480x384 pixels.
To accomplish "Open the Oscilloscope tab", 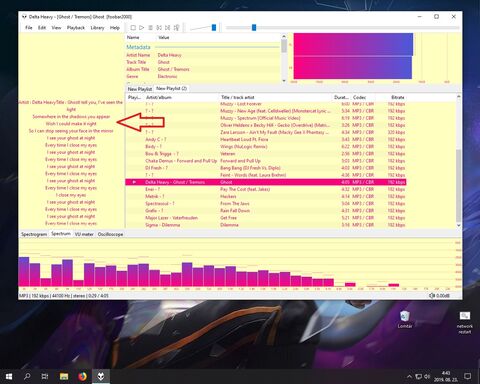I will [x=110, y=234].
